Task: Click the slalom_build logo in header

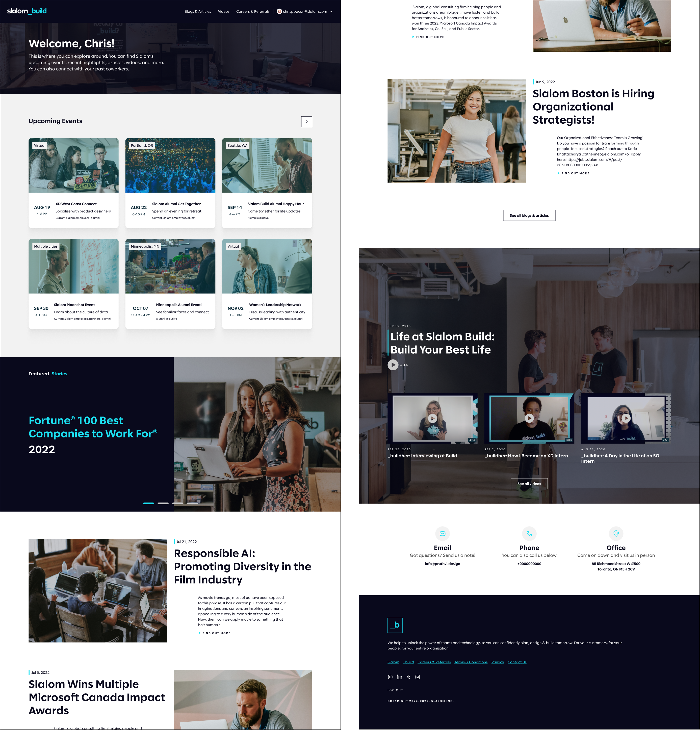Action: 27,11
